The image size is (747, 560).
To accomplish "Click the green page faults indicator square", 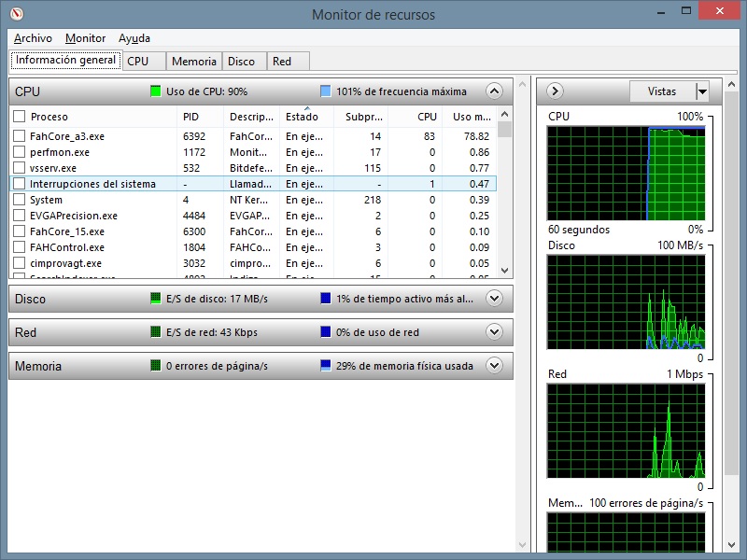I will coord(155,366).
